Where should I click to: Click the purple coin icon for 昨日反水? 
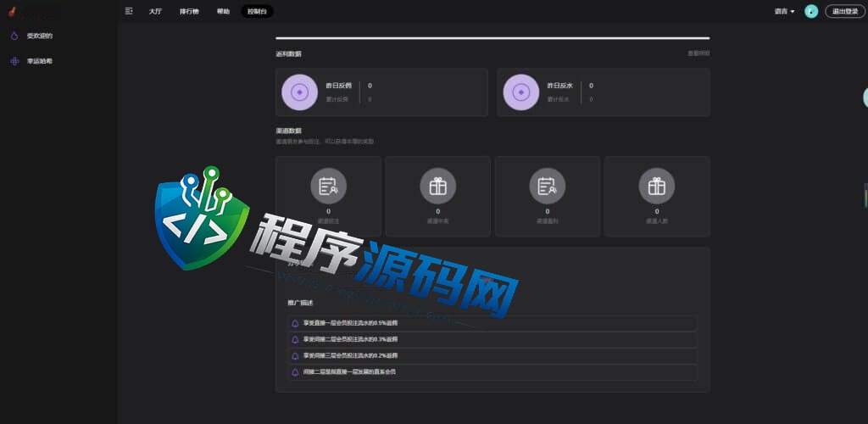point(521,92)
